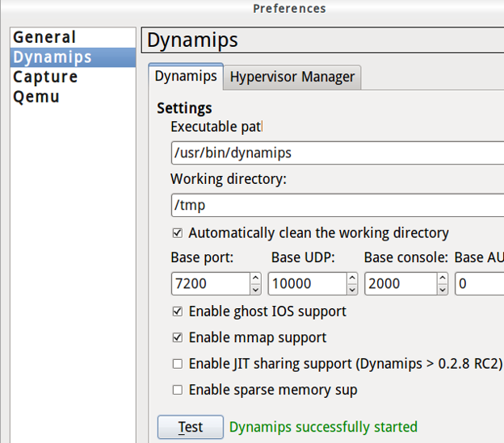Switch to the Dynamips tab
Image resolution: width=504 pixels, height=443 pixels.
[x=186, y=77]
